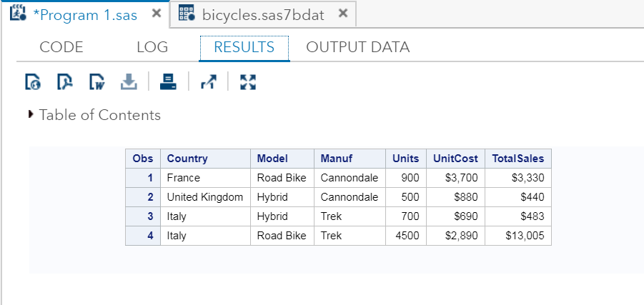The height and width of the screenshot is (305, 644).
Task: Click the grayed download arrow icon
Action: point(129,83)
